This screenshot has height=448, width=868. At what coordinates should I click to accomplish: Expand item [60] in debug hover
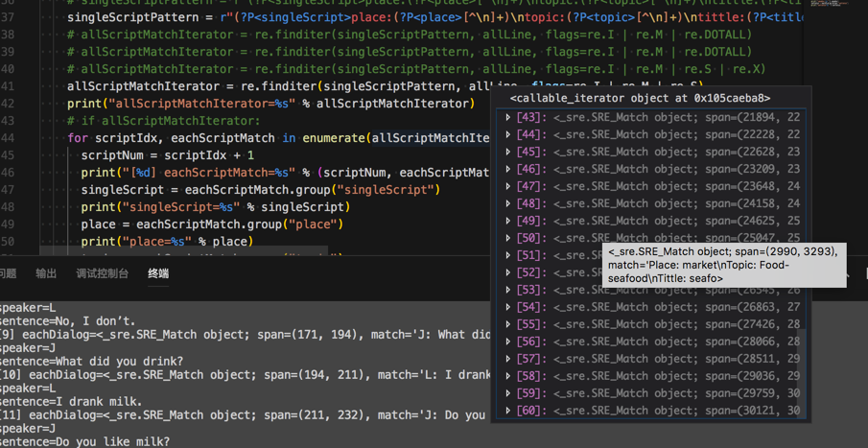click(507, 411)
